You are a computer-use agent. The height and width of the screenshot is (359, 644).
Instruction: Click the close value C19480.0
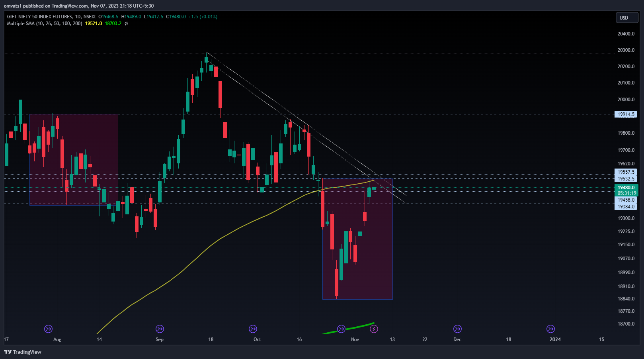(x=176, y=17)
